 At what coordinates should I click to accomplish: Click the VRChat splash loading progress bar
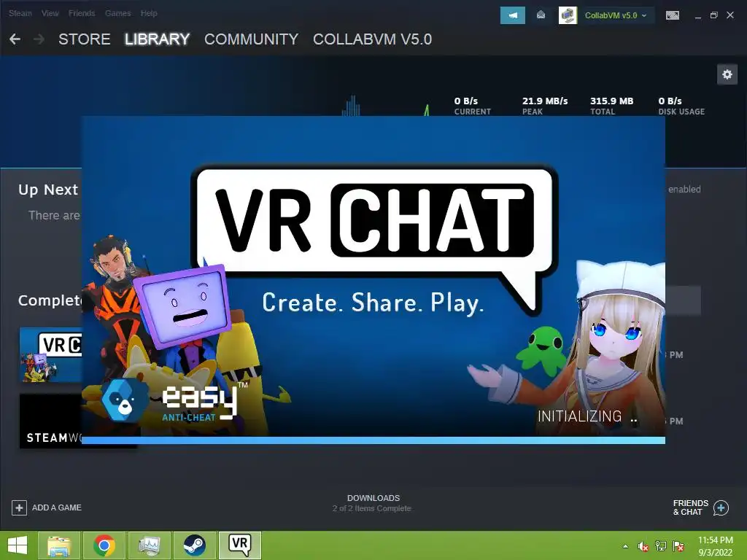373,440
